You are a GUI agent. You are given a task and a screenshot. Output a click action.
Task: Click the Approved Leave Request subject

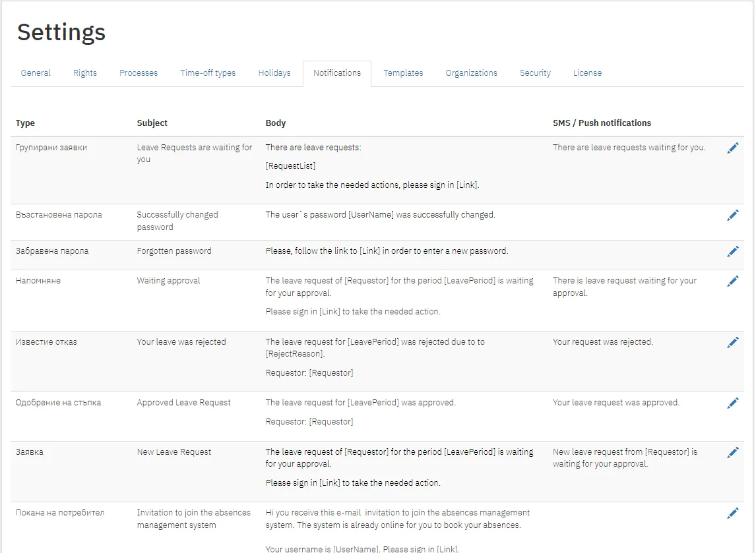pyautogui.click(x=183, y=403)
